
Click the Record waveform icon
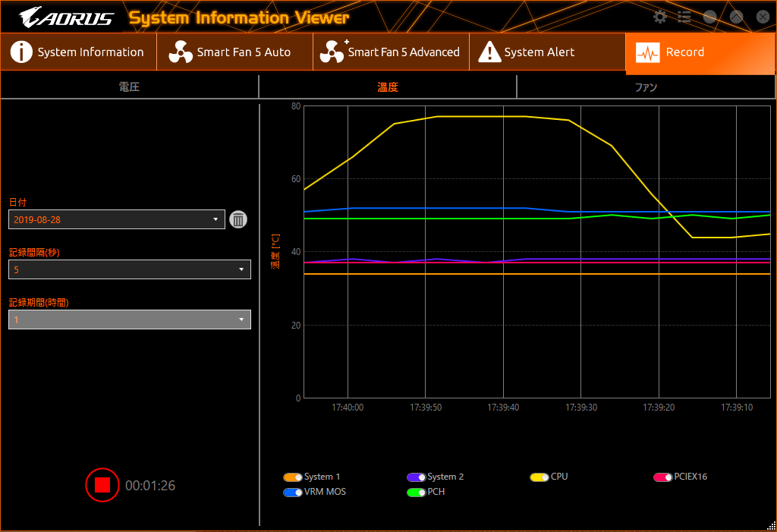coord(648,52)
